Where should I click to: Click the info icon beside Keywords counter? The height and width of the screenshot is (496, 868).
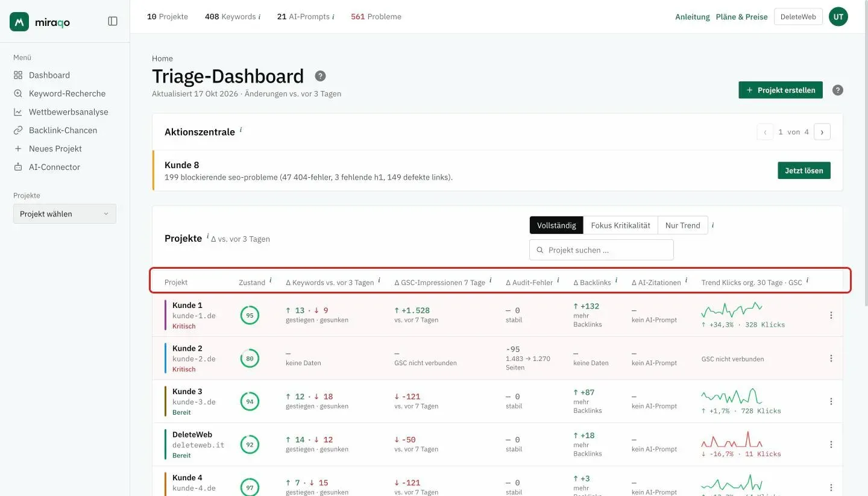(260, 17)
